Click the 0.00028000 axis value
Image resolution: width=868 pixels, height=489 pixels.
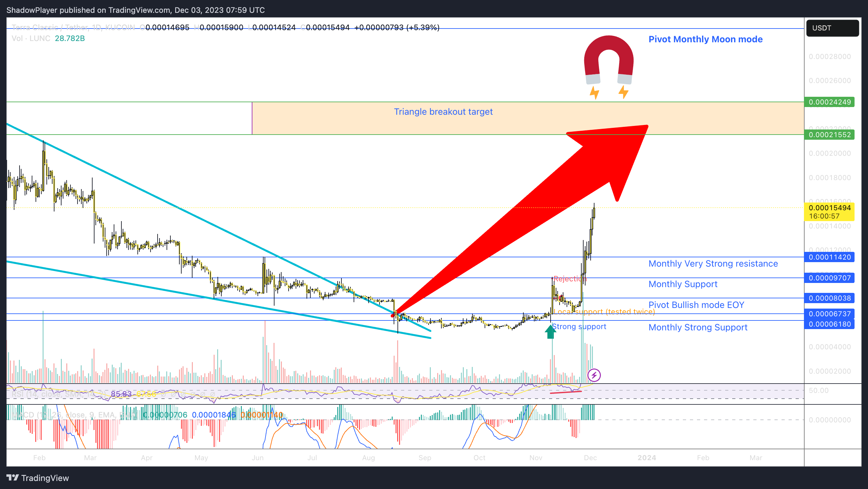tap(830, 57)
